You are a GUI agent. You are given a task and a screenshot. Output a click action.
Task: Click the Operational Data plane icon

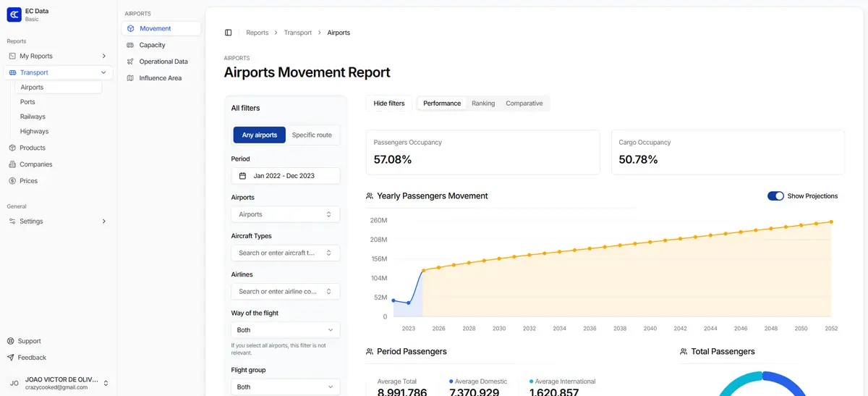130,62
